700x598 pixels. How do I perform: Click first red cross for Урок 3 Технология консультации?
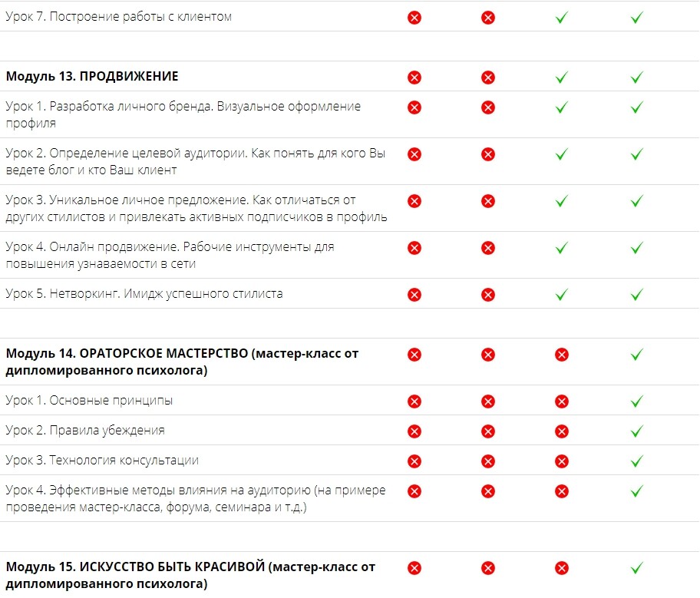pyautogui.click(x=414, y=461)
